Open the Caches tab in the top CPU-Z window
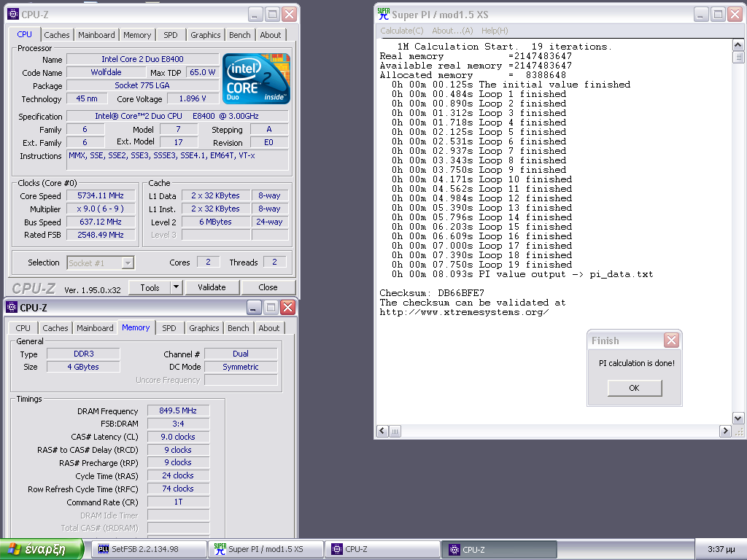 (x=57, y=35)
